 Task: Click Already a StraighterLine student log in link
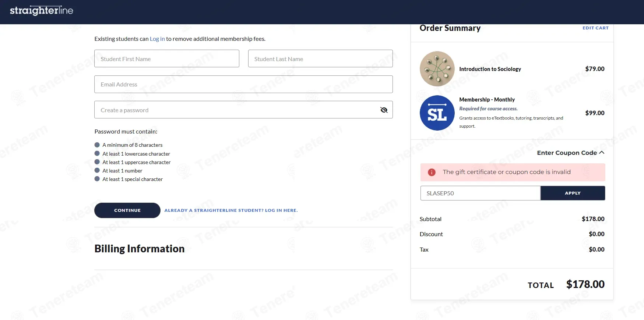tap(231, 210)
